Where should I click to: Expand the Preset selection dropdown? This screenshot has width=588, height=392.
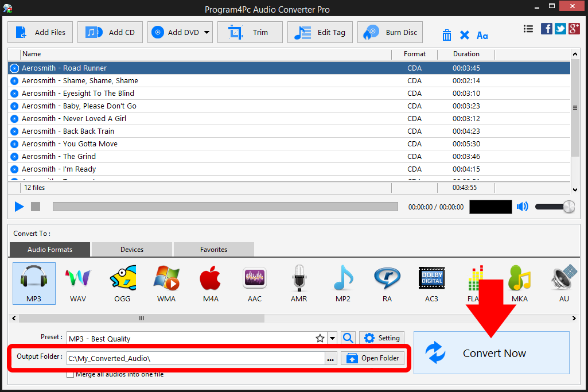[332, 338]
